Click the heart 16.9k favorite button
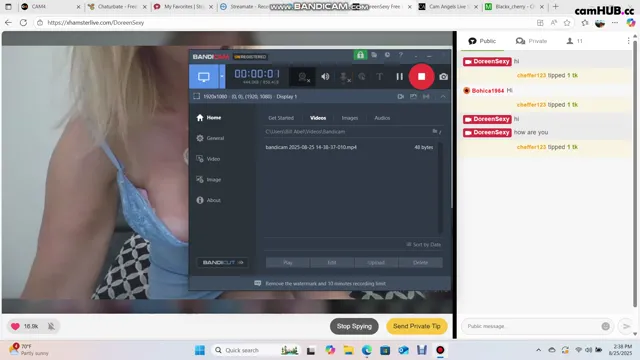This screenshot has height=360, width=640. (x=25, y=326)
